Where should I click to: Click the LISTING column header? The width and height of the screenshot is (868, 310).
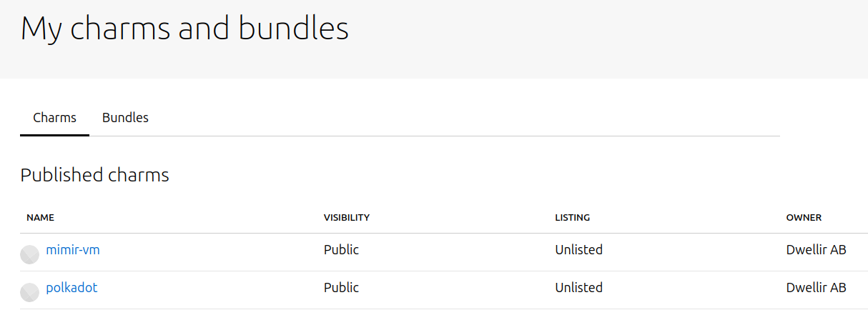[572, 218]
